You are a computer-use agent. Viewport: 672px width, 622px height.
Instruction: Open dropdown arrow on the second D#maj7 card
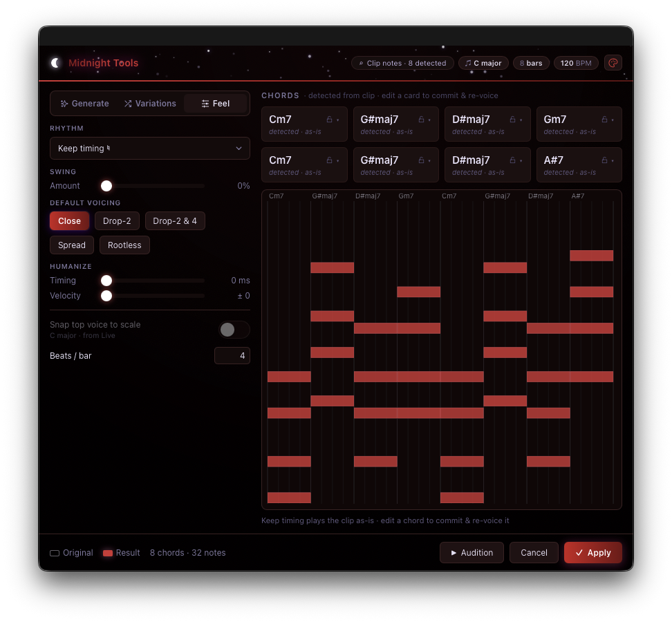(x=521, y=160)
